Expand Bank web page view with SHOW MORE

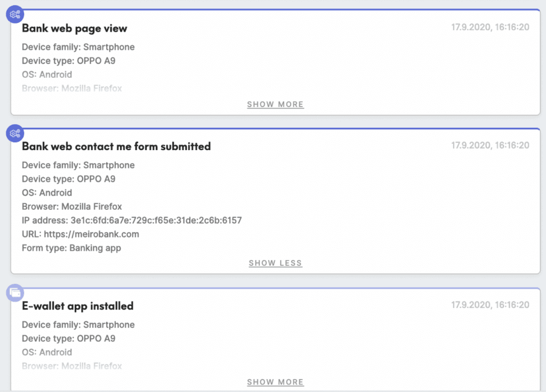[x=275, y=104]
